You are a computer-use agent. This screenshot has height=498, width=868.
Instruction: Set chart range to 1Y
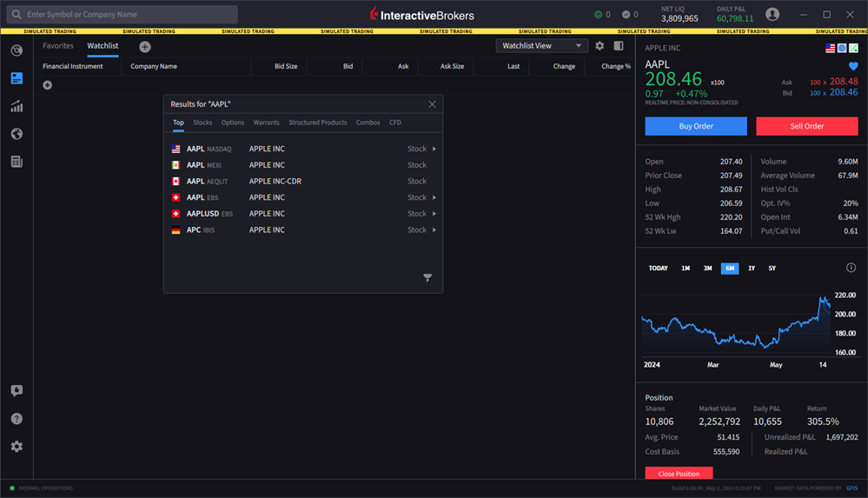coord(752,268)
